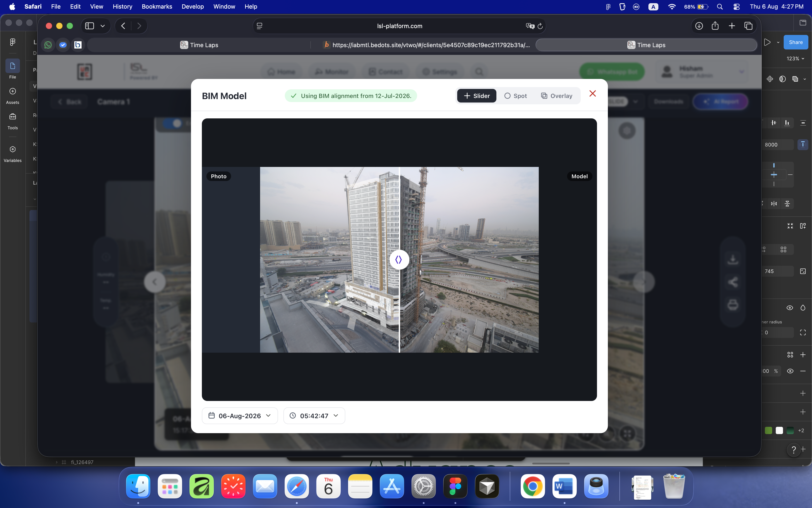The image size is (812, 508).
Task: Switch to the iabmtl.bedots.site tab
Action: click(x=426, y=45)
